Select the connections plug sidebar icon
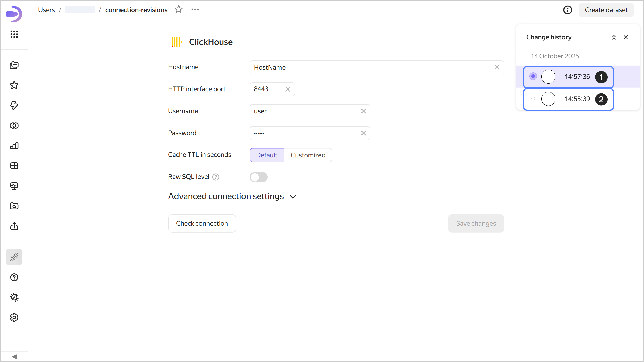This screenshot has height=362, width=644. [x=14, y=257]
